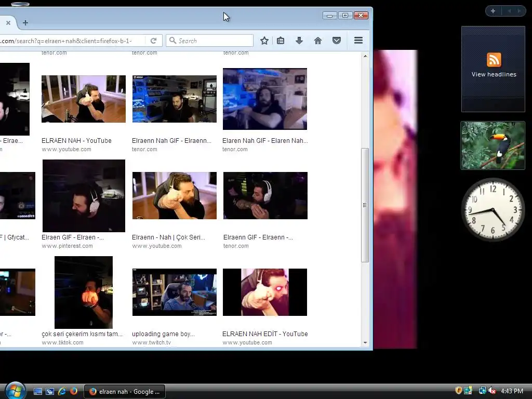
Task: Click the analog clock gadget
Action: coord(493,209)
